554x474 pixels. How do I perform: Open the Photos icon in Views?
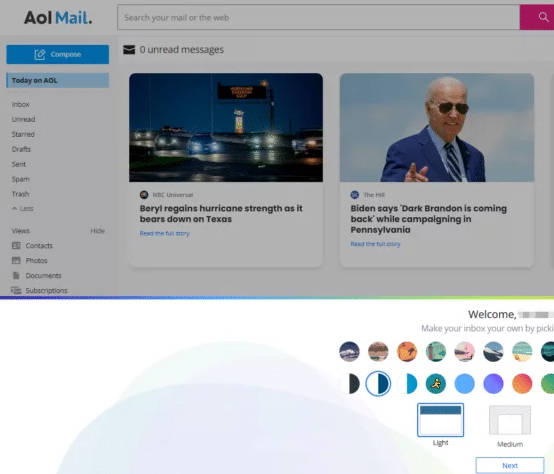(x=16, y=260)
